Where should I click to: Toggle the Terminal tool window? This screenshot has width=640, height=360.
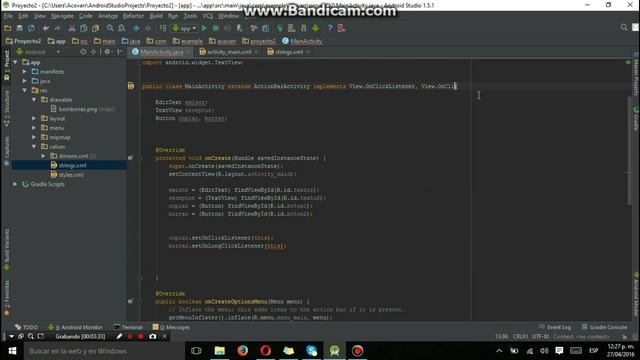[128, 327]
